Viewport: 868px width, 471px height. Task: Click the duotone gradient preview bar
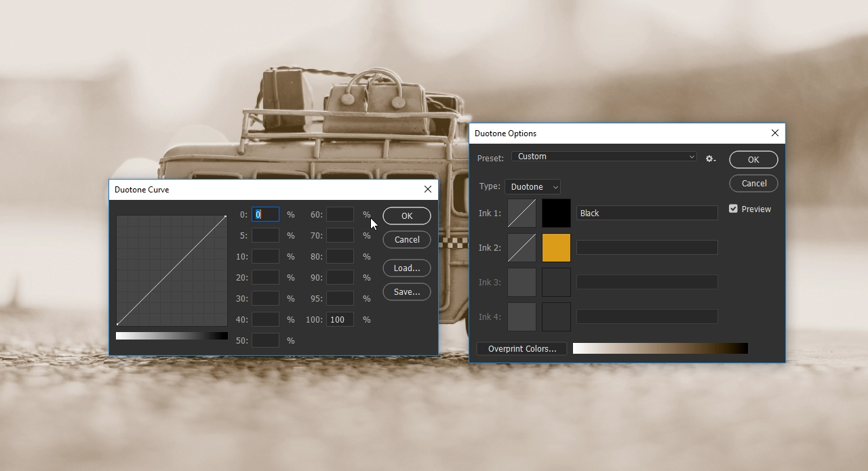pos(660,348)
